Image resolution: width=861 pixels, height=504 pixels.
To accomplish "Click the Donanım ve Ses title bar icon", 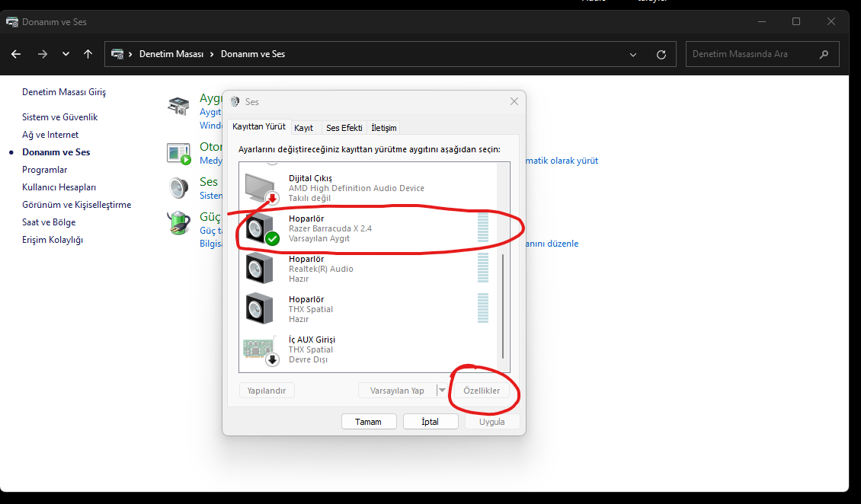I will click(11, 22).
